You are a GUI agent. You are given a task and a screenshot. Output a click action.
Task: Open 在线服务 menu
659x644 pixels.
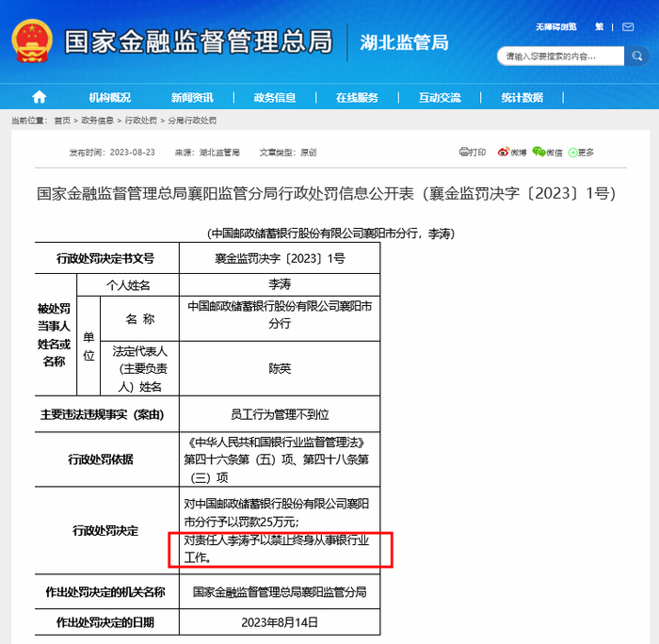tap(357, 98)
